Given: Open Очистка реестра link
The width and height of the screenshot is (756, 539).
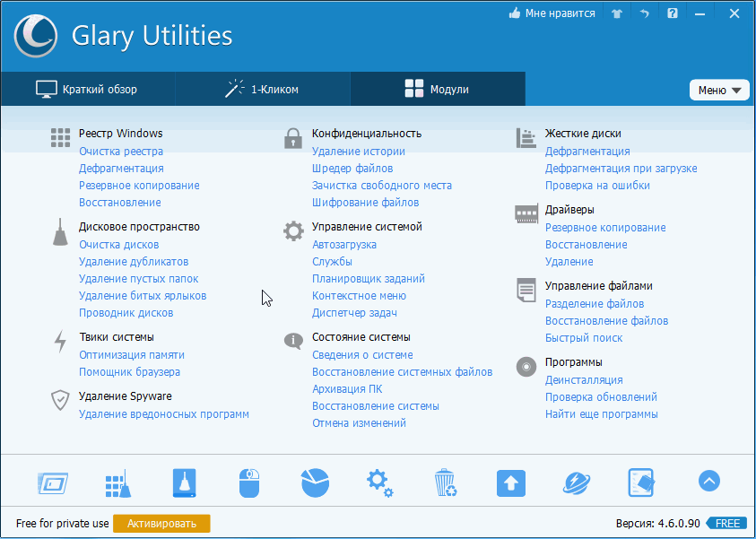Looking at the screenshot, I should (x=121, y=152).
